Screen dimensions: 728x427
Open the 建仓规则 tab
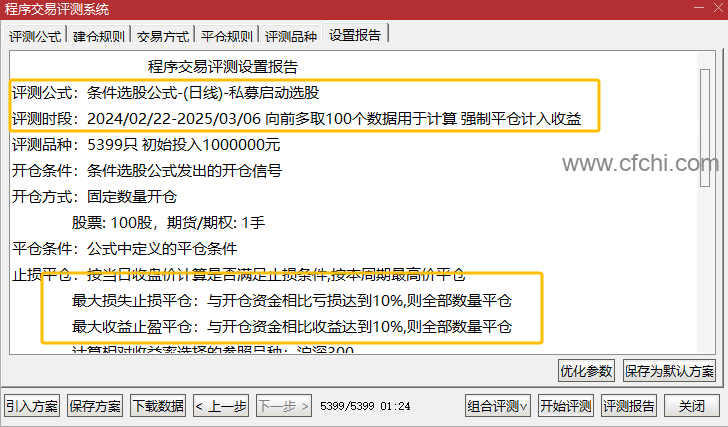(99, 36)
